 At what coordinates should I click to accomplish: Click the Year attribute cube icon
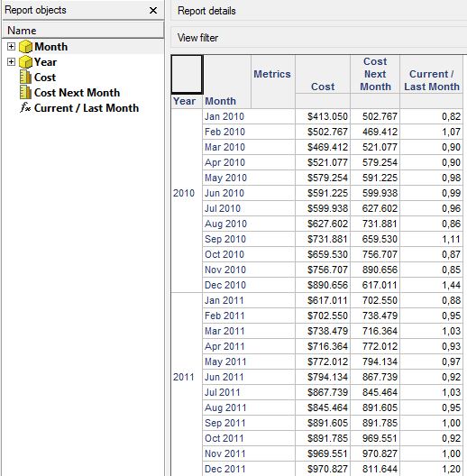click(x=25, y=62)
